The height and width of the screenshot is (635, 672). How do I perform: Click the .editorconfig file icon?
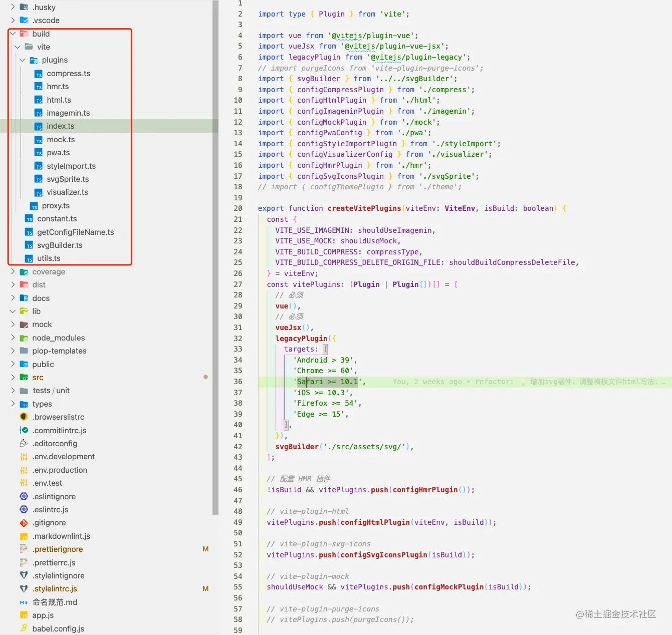coord(24,443)
